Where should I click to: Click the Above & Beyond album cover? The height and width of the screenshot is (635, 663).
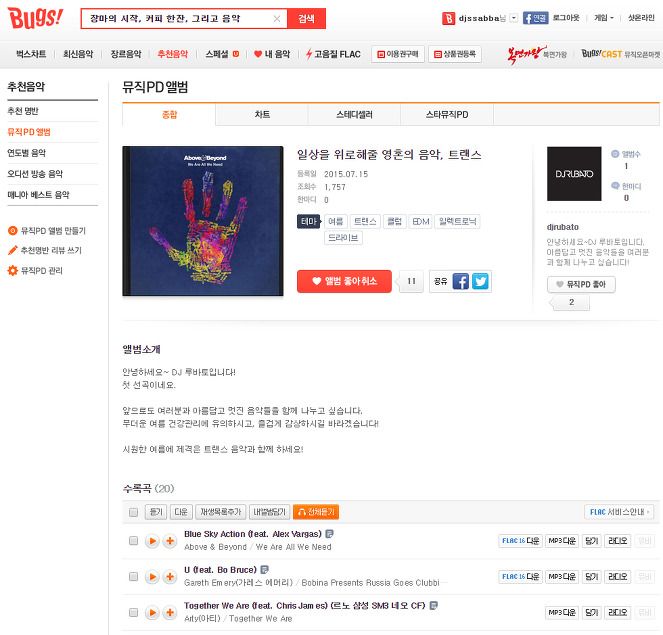click(203, 221)
